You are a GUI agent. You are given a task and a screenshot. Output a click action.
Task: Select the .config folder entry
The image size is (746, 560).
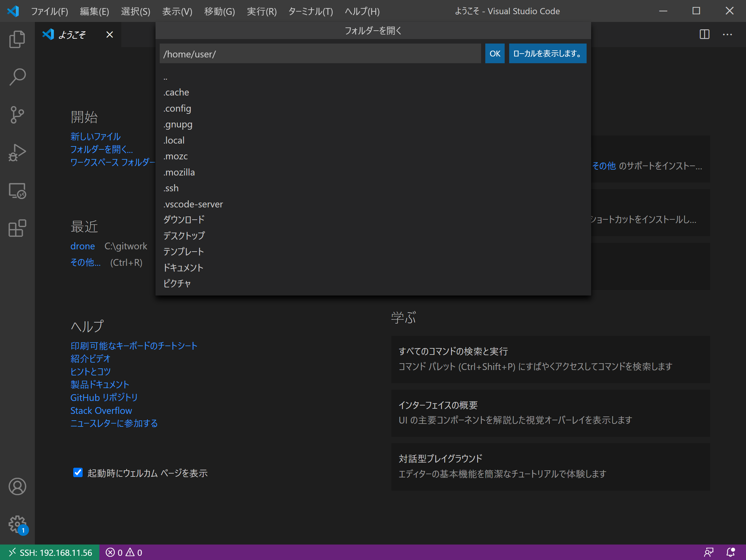coord(373,109)
